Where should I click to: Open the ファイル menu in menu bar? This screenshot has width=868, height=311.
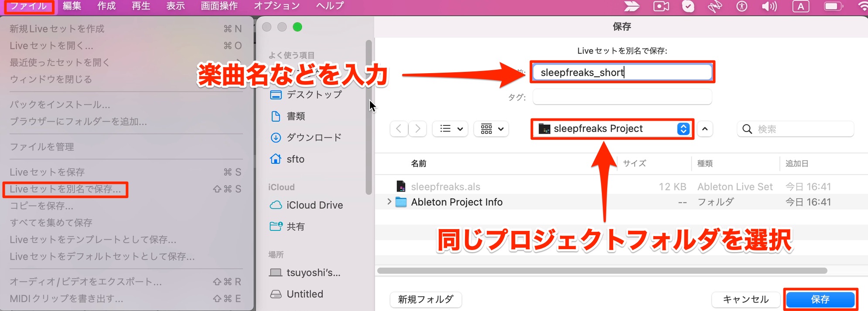tap(29, 6)
